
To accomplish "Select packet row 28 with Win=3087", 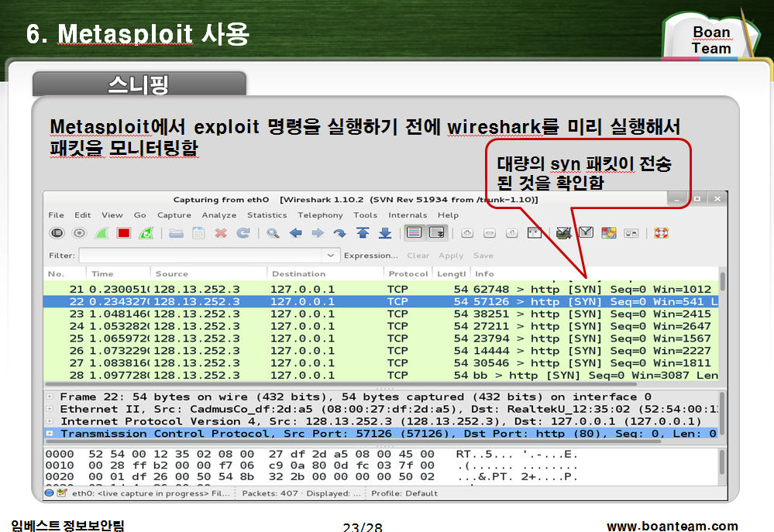I will 380,376.
